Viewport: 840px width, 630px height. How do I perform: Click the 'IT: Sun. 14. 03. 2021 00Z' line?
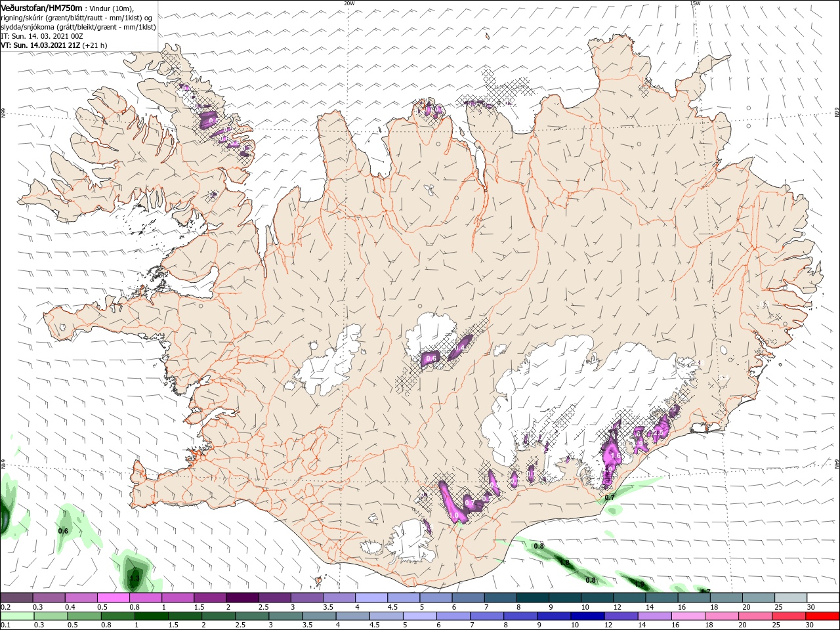41,36
